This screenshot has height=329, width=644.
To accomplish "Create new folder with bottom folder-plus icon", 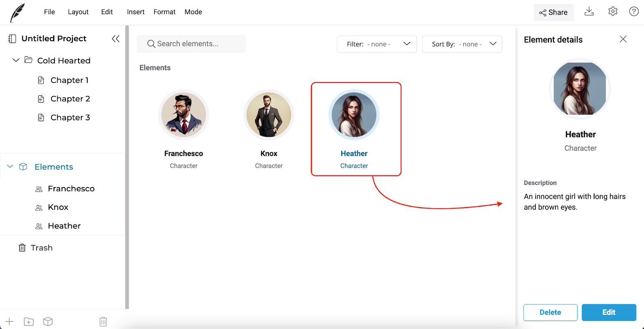I will (x=29, y=321).
